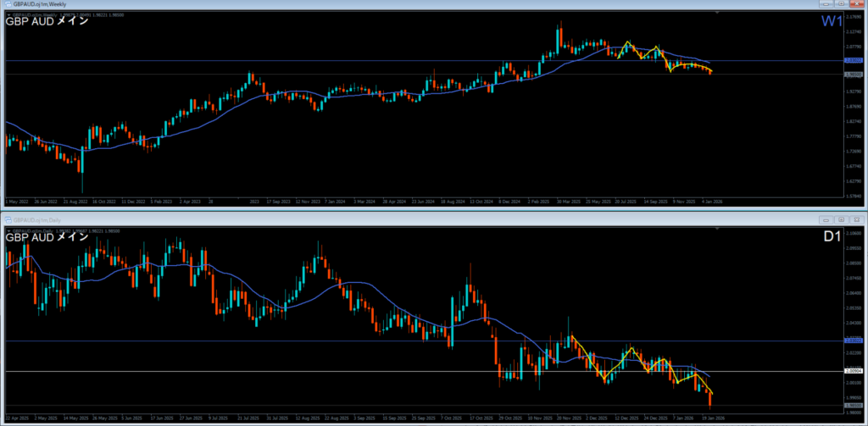Maximize the Weekly chart window
The width and height of the screenshot is (868, 426).
tap(843, 4)
